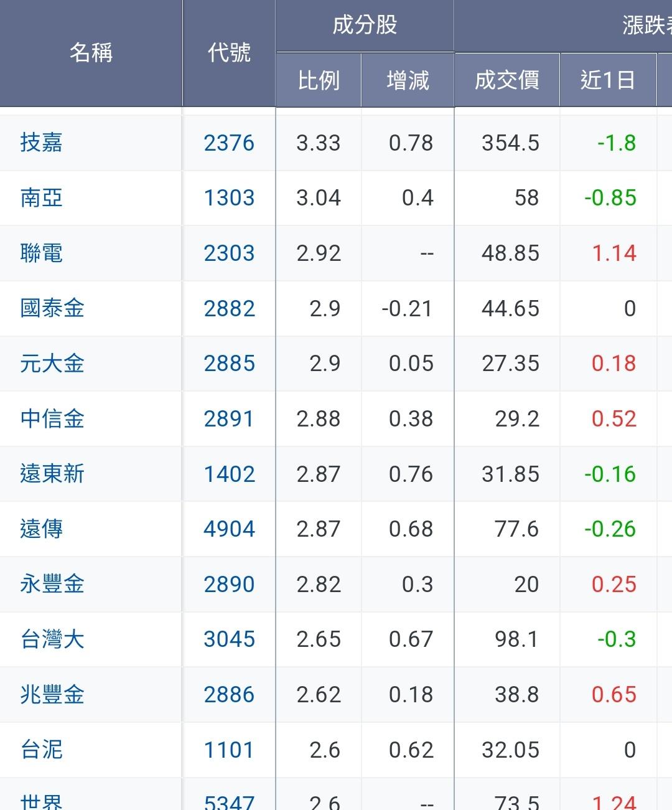
Task: Open the 台灣大 stock link
Action: pos(52,639)
